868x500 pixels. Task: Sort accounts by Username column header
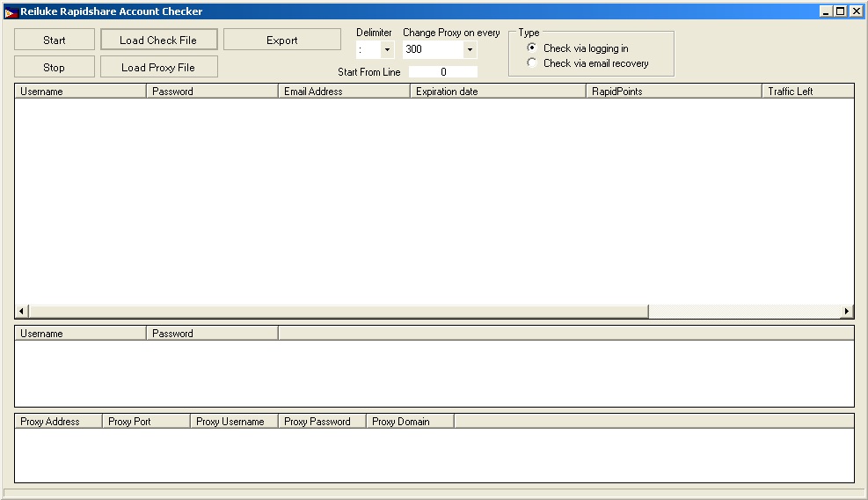pos(81,92)
